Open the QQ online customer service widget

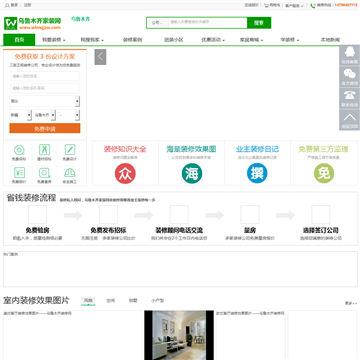click(x=349, y=55)
